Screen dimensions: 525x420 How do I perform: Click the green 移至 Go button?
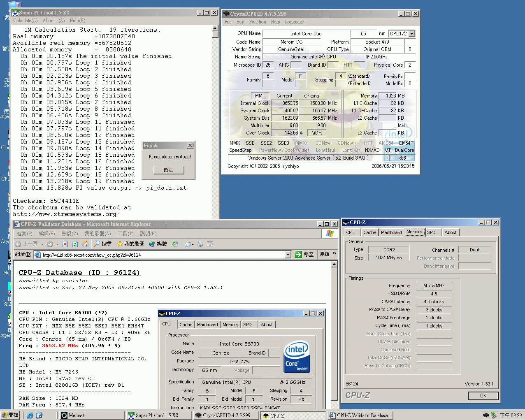[304, 255]
